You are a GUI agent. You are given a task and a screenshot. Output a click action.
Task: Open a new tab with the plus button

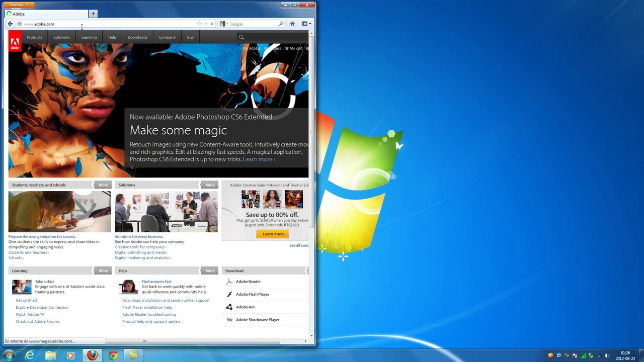(x=93, y=14)
